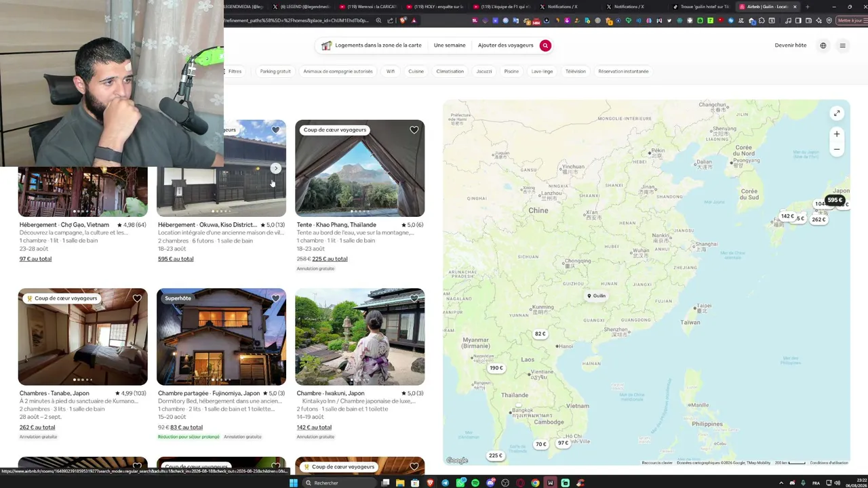Favorite the Tanabe Japon room listing
This screenshot has height=488, width=868.
[137, 298]
